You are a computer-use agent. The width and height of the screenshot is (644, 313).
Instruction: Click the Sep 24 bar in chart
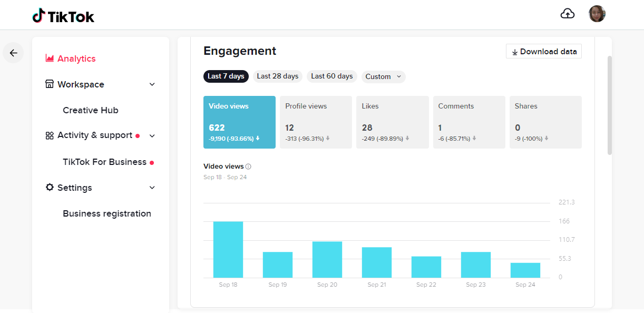tap(525, 270)
